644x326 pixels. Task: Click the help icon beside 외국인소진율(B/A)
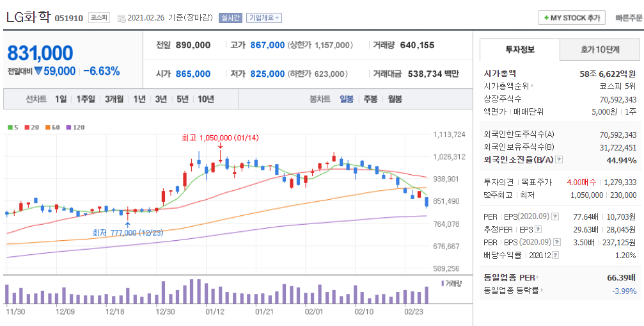(559, 160)
